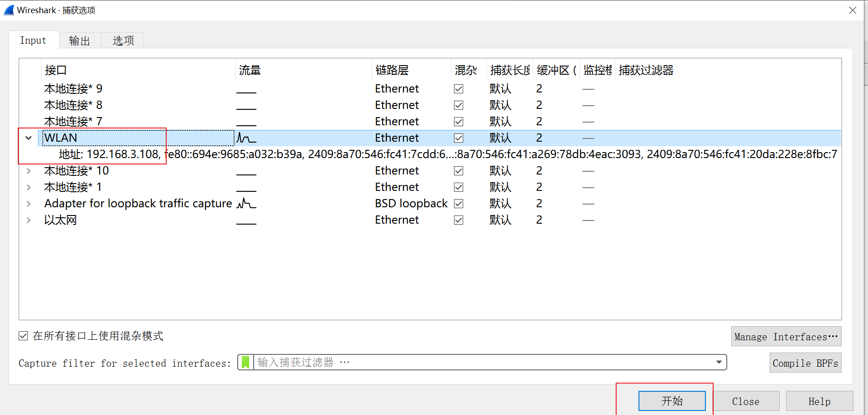The width and height of the screenshot is (868, 415).
Task: Open the 选项 tab
Action: pos(123,41)
